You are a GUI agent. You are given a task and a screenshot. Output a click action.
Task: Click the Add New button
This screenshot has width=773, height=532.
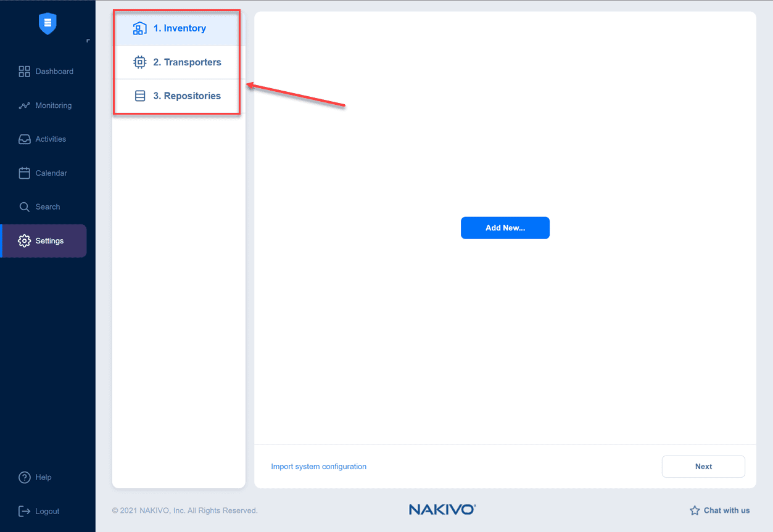(505, 227)
